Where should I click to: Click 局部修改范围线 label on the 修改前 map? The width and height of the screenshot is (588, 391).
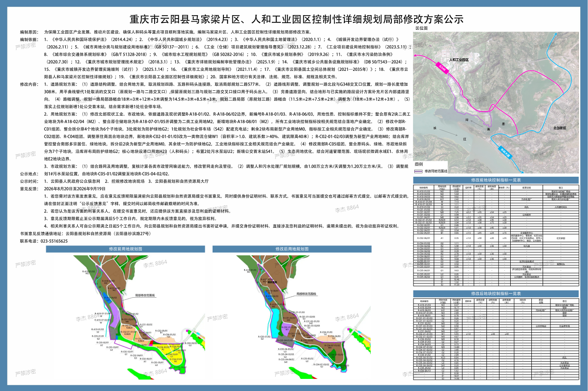145,296
